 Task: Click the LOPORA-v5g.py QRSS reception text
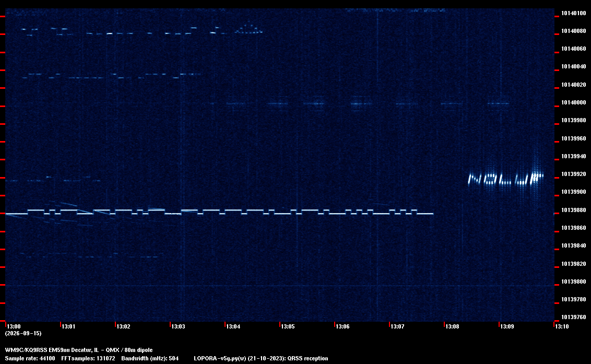pyautogui.click(x=261, y=358)
